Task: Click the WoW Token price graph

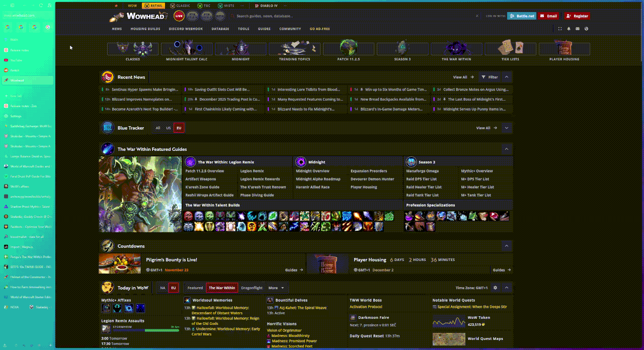Action: coord(449,322)
